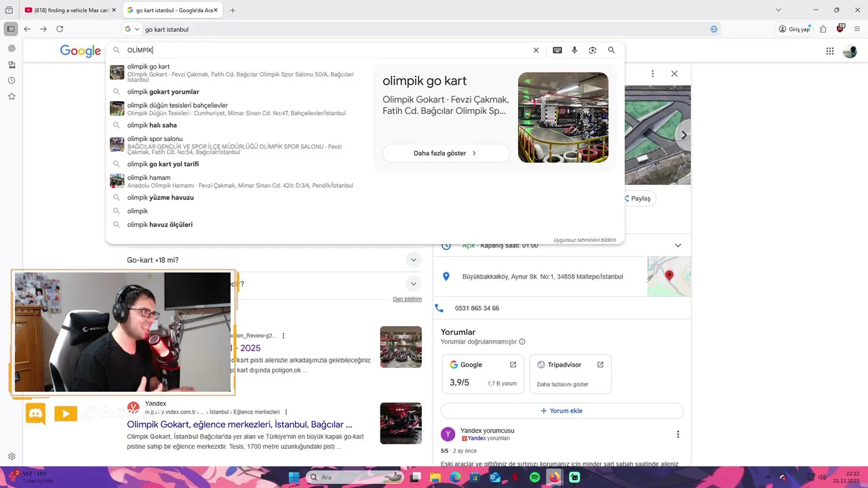
Task: Click the Daha fazla göster button
Action: (446, 153)
